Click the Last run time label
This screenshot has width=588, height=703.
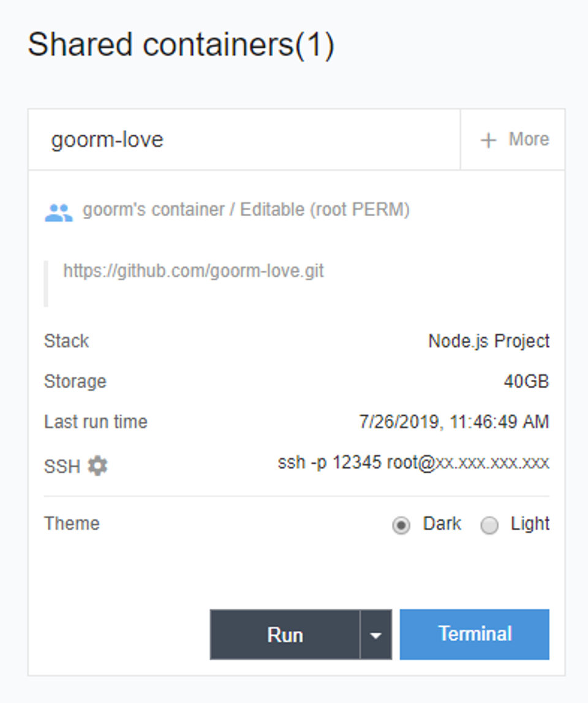coord(96,422)
